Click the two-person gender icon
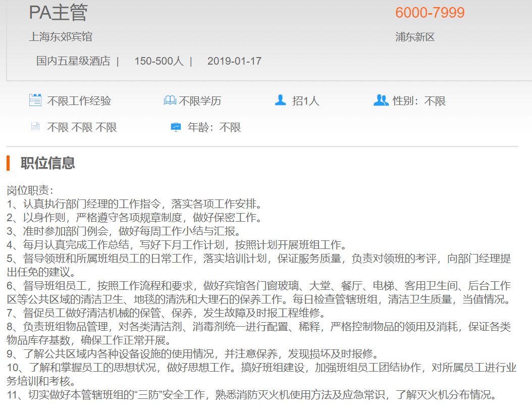Screen dimensions: 532x410 (x=381, y=100)
